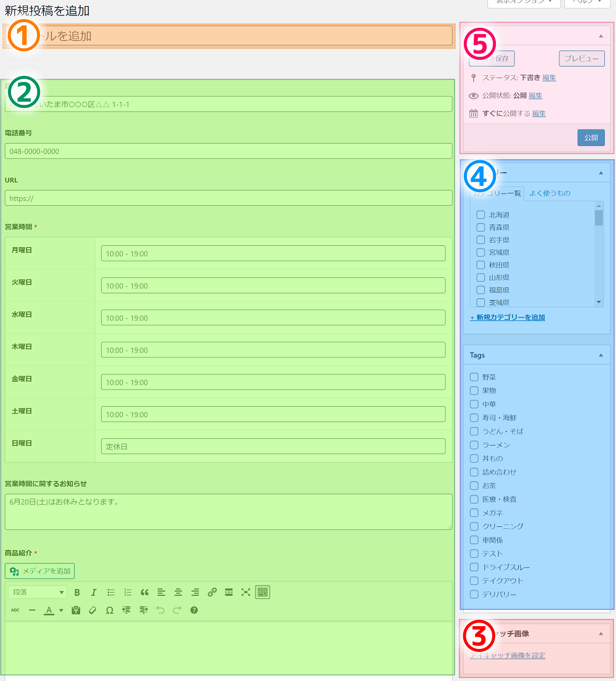
Task: Click the 電話番号 input field
Action: (x=229, y=151)
